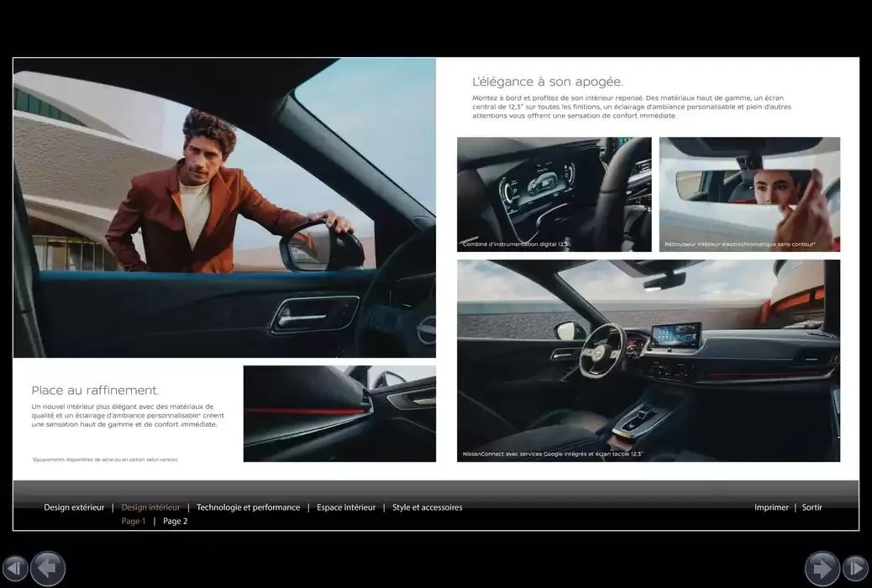The image size is (872, 588).
Task: Select the active Design intérieur menu entry
Action: tap(150, 507)
